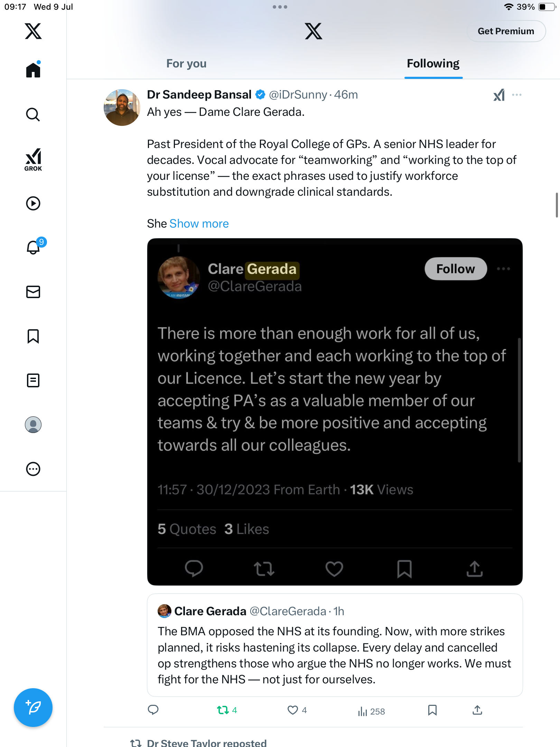Click the page scrollbar on right edge
Image resolution: width=560 pixels, height=747 pixels.
557,205
